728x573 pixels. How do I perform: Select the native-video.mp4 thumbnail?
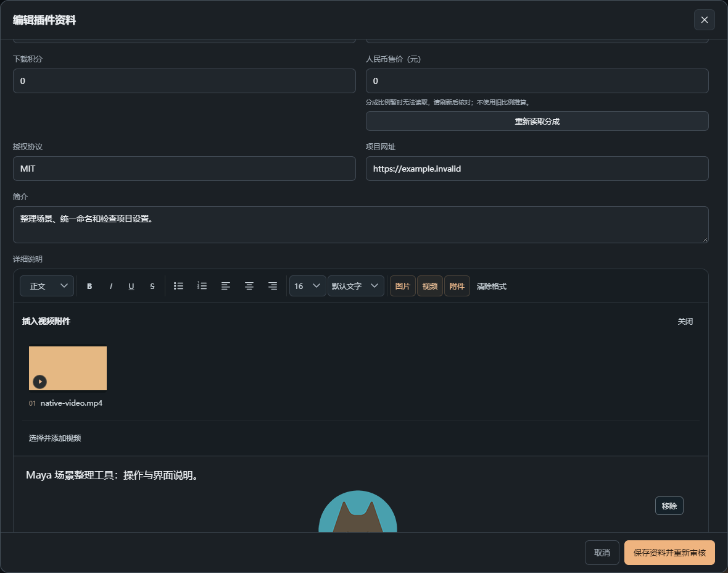tap(68, 368)
